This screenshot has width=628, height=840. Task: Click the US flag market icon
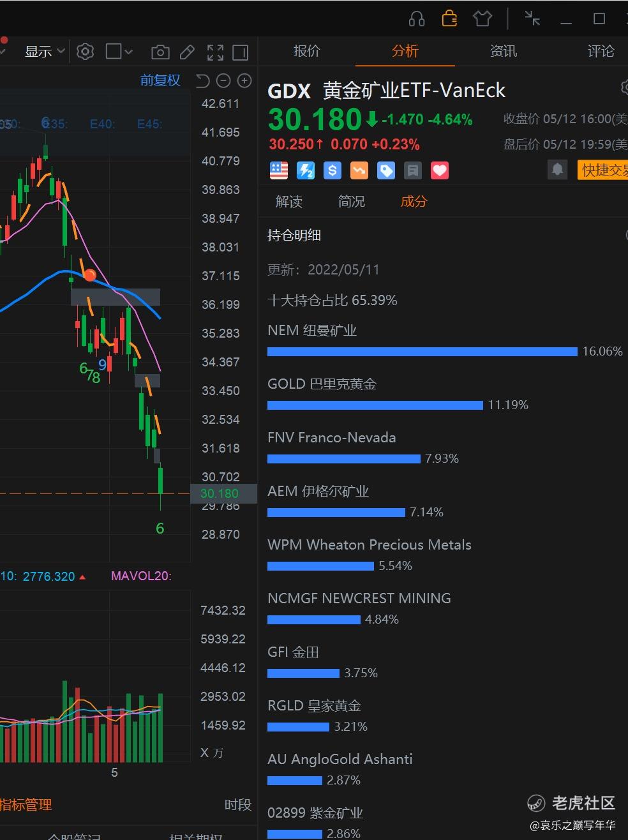tap(279, 170)
